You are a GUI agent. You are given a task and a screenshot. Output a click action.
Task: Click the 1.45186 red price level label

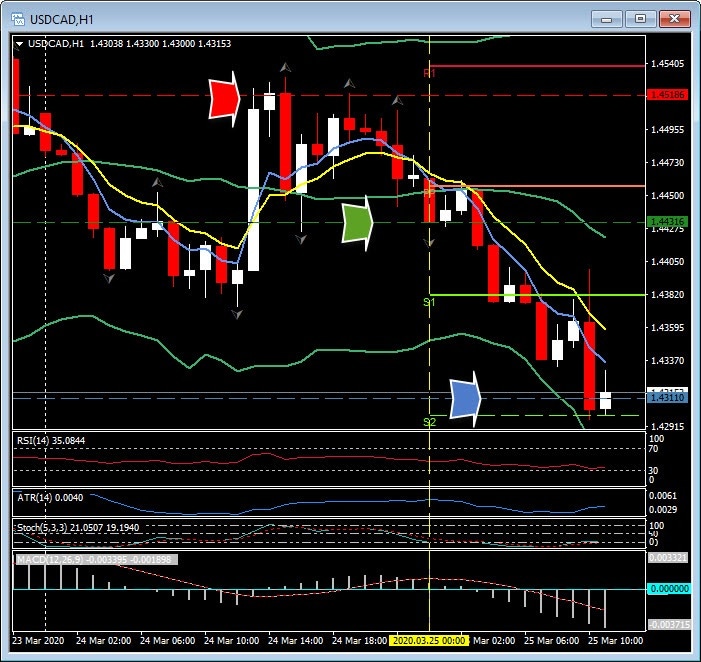[x=667, y=95]
